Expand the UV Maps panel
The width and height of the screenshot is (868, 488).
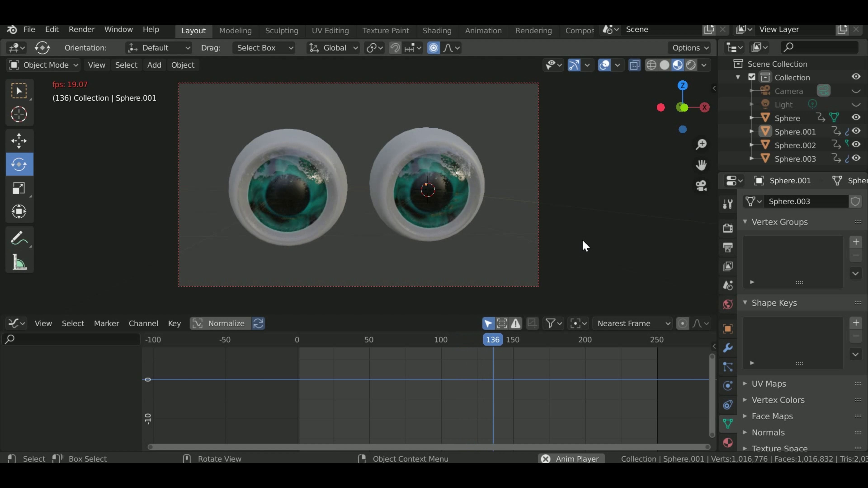pos(745,383)
